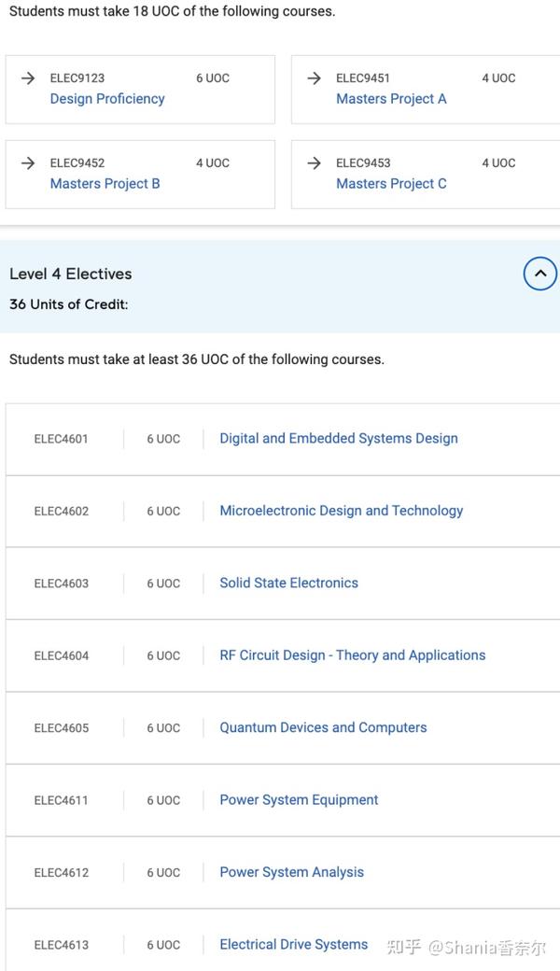The height and width of the screenshot is (971, 560).
Task: Click the arrow icon beside ELEC9452
Action: coord(28,162)
